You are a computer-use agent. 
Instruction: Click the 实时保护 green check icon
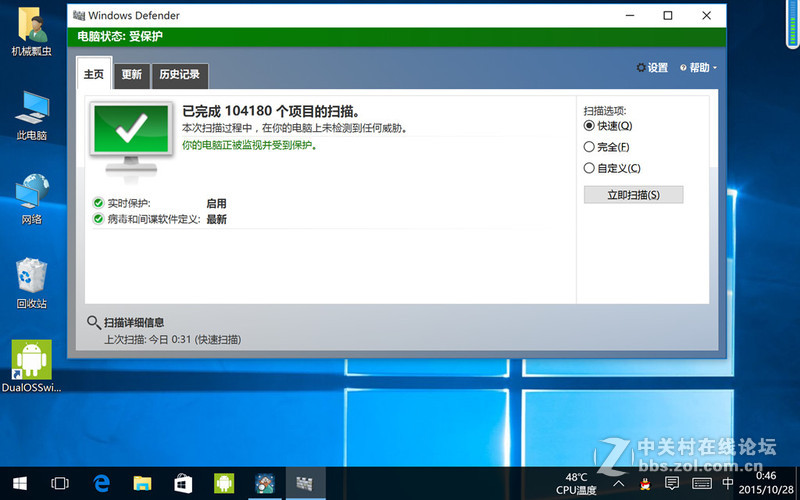click(98, 203)
